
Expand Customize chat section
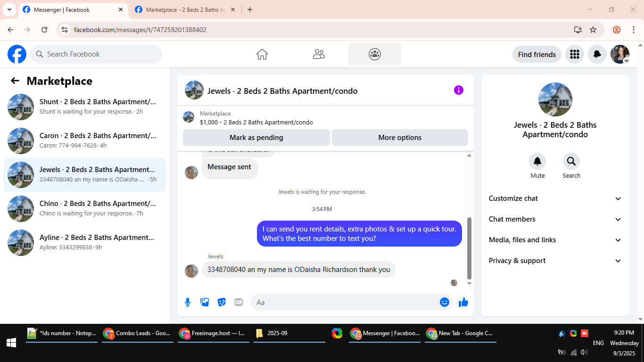(x=555, y=198)
